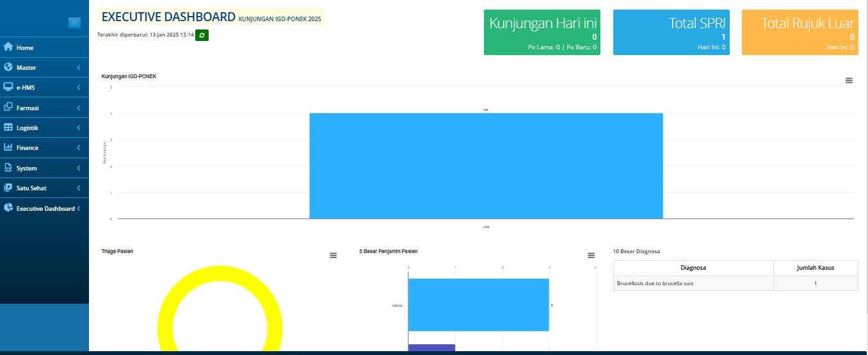The width and height of the screenshot is (868, 355).
Task: Click the Kunjungan IGD-PONEK chart title
Action: [x=129, y=76]
